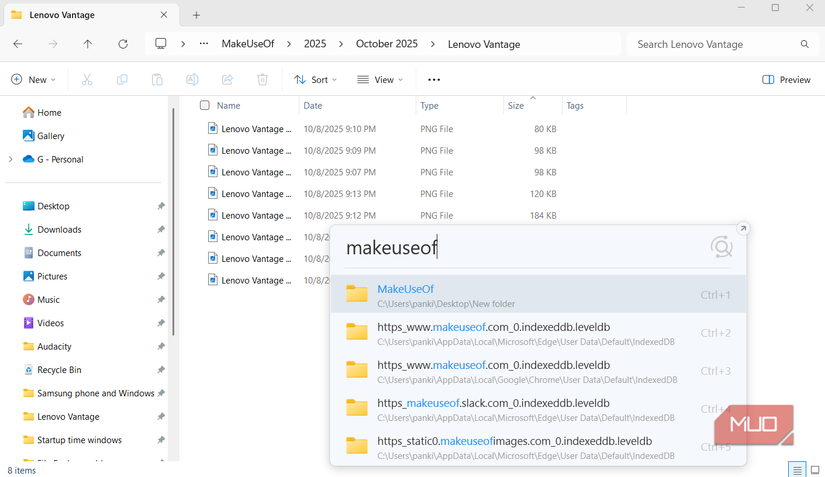Click the Cut scissors icon
This screenshot has width=825, height=477.
[x=87, y=79]
